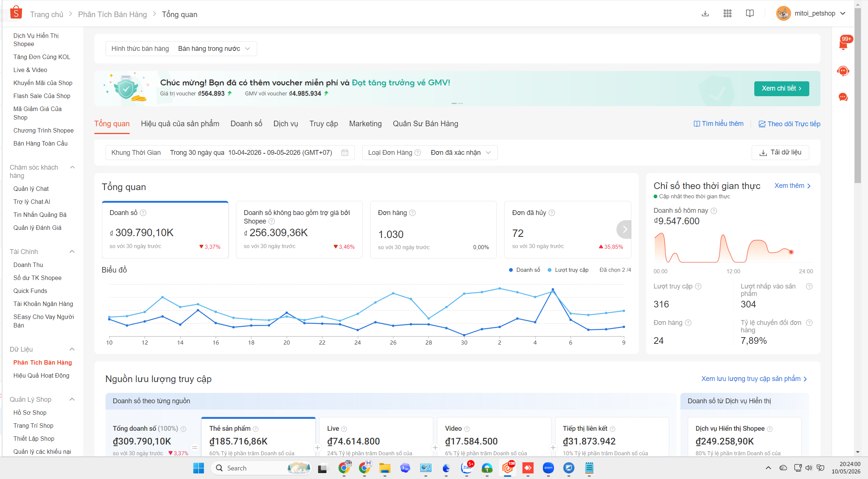Show next metric cards with right arrow

(x=624, y=229)
